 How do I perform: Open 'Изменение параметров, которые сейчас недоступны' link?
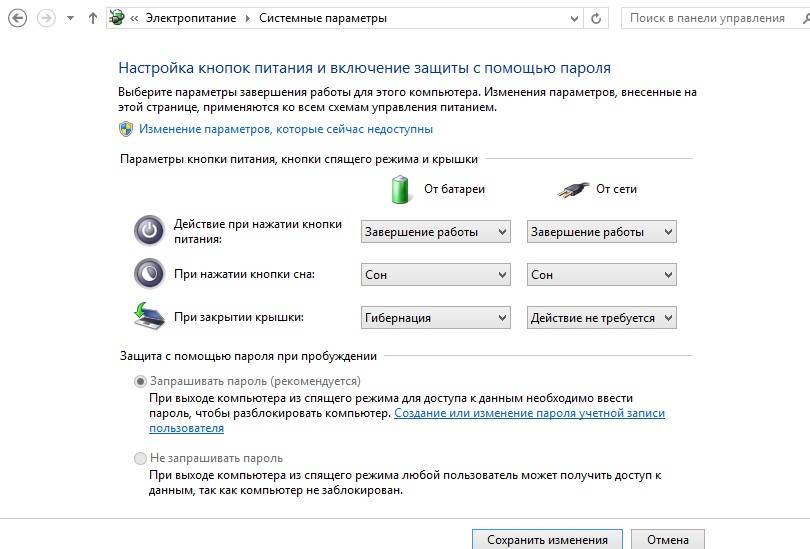pos(286,129)
